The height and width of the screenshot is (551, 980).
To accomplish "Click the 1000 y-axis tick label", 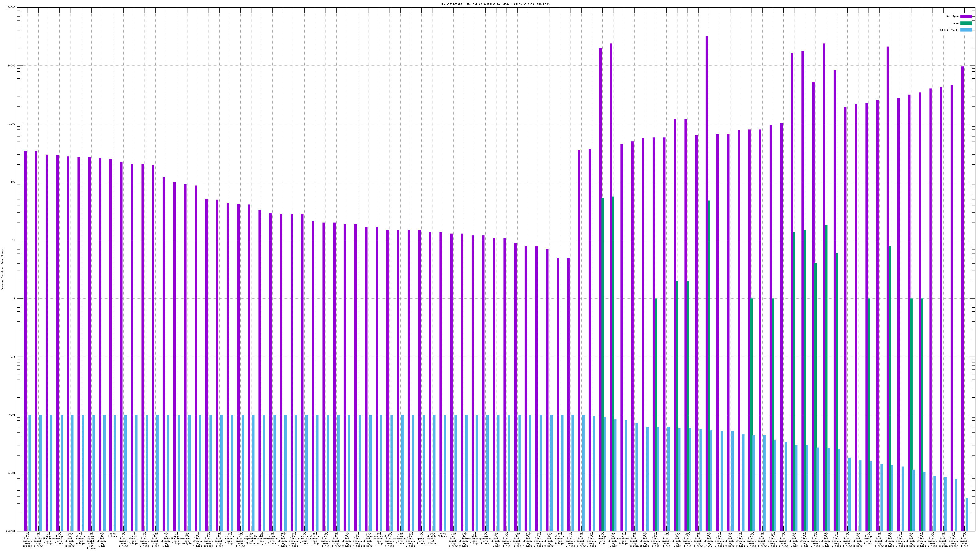I will [x=13, y=124].
